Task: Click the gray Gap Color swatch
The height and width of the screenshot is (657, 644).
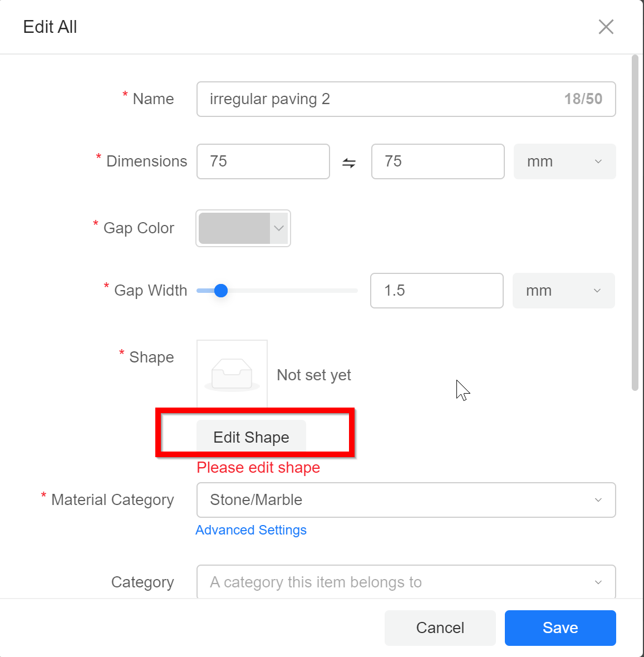Action: 234,228
